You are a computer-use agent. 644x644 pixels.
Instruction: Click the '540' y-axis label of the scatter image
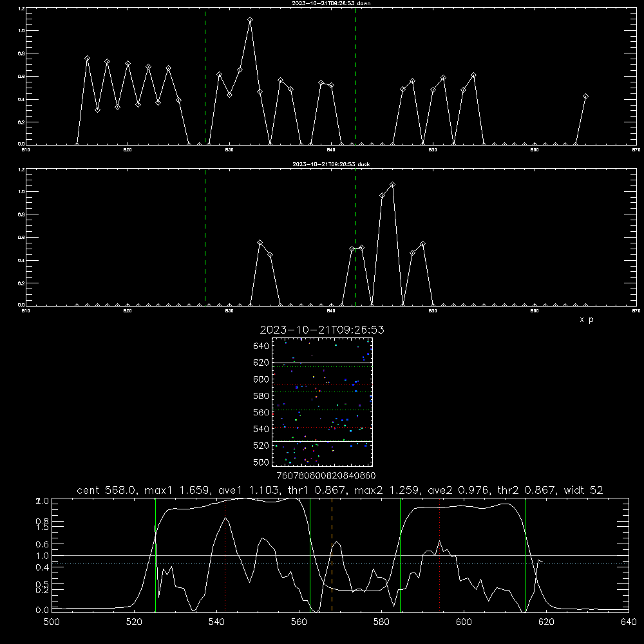click(x=261, y=429)
